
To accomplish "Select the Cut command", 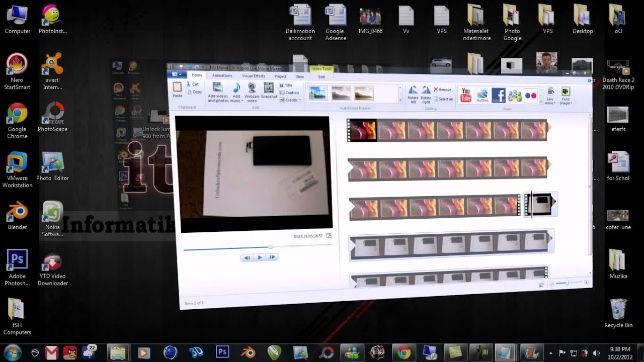I will tap(193, 84).
